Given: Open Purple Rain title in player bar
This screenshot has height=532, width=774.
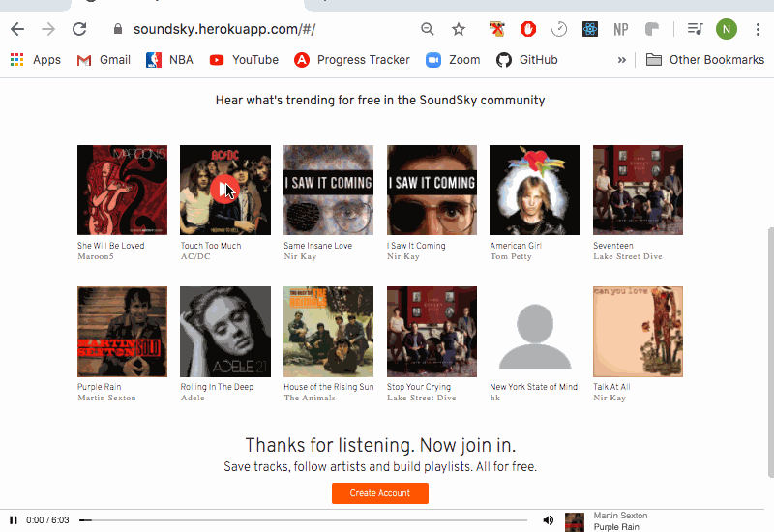Looking at the screenshot, I should [x=616, y=527].
